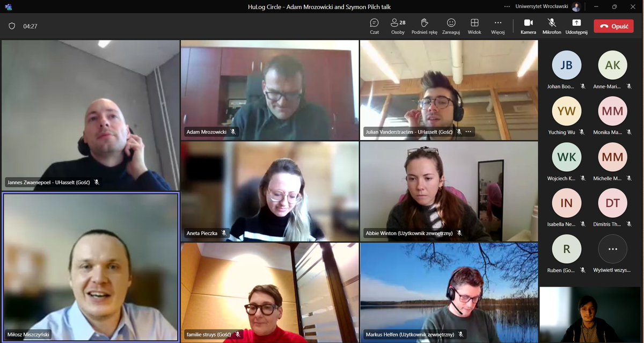Viewport: 644px width, 343px height.
Task: Click muted mic icon by familie struys
Action: click(238, 334)
